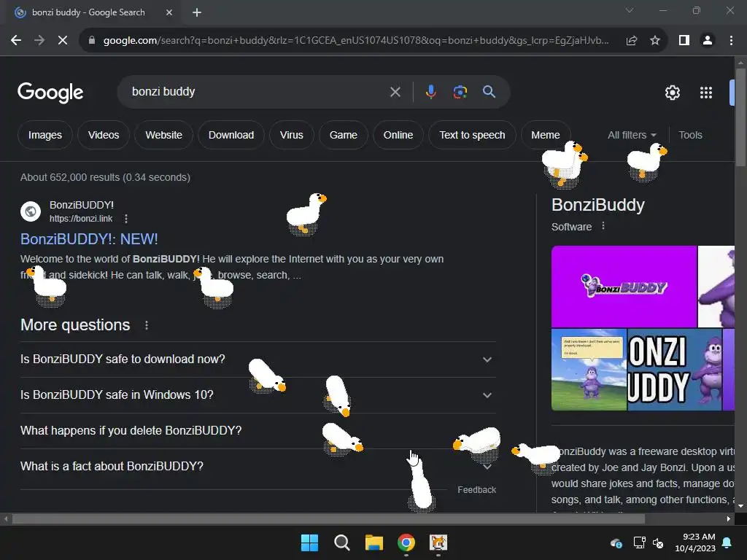Go to Google homepage via logo
Image resolution: width=747 pixels, height=560 pixels.
pos(50,93)
